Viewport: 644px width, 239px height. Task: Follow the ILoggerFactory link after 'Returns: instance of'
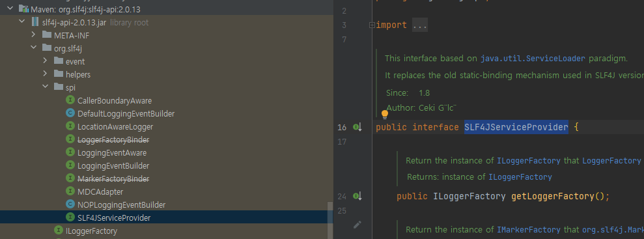520,177
